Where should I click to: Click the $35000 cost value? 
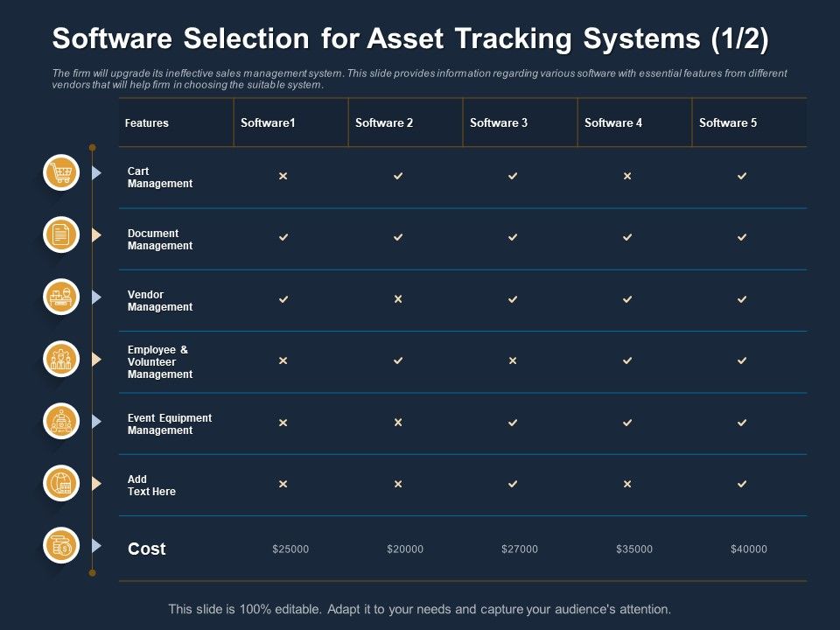(634, 549)
